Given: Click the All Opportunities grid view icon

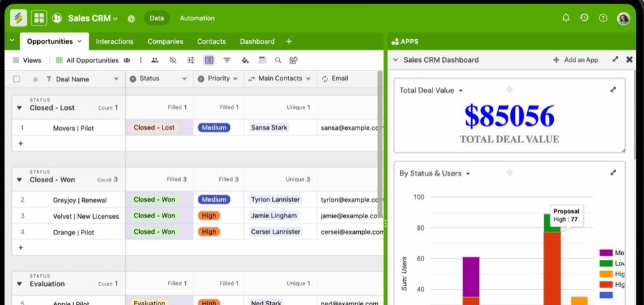Looking at the screenshot, I should [59, 61].
